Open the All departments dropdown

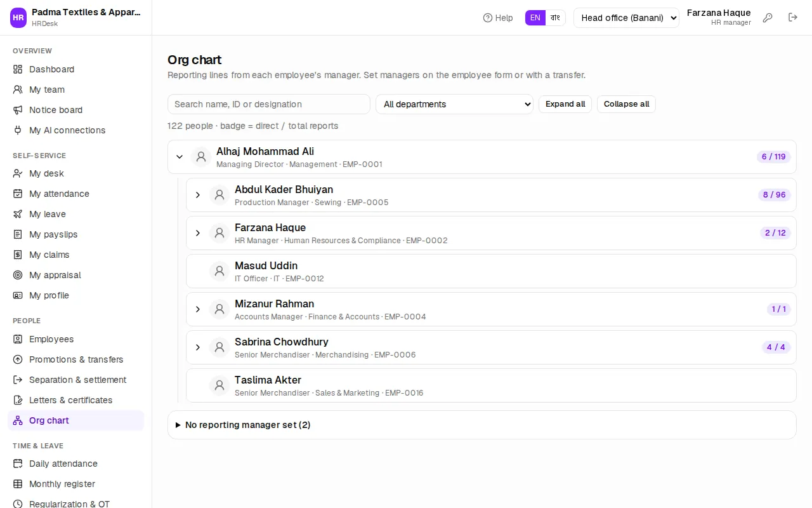[455, 104]
